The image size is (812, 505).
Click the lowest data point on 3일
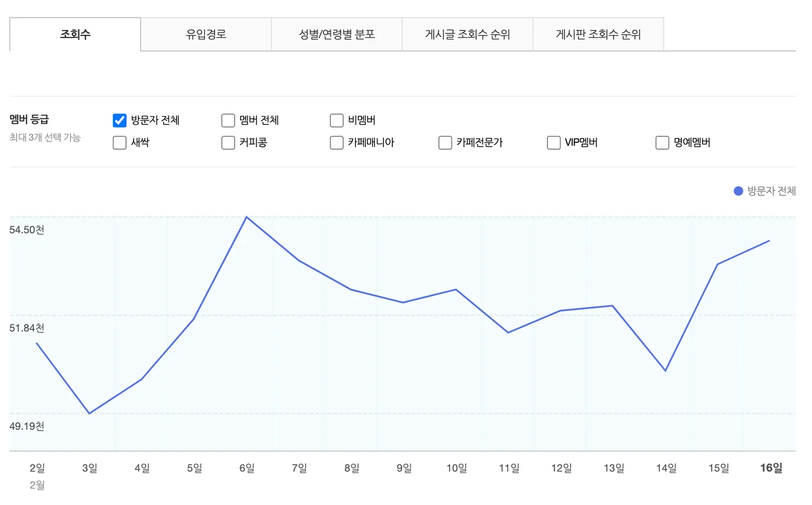(x=89, y=413)
